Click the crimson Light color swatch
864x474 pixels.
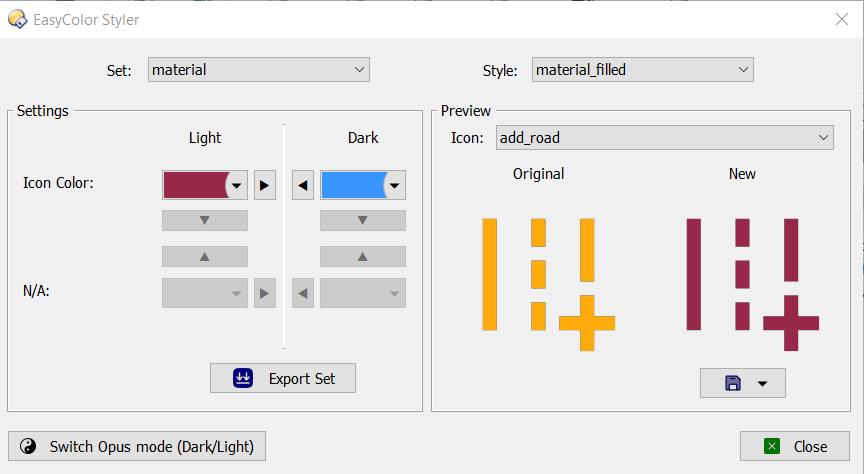pos(196,185)
